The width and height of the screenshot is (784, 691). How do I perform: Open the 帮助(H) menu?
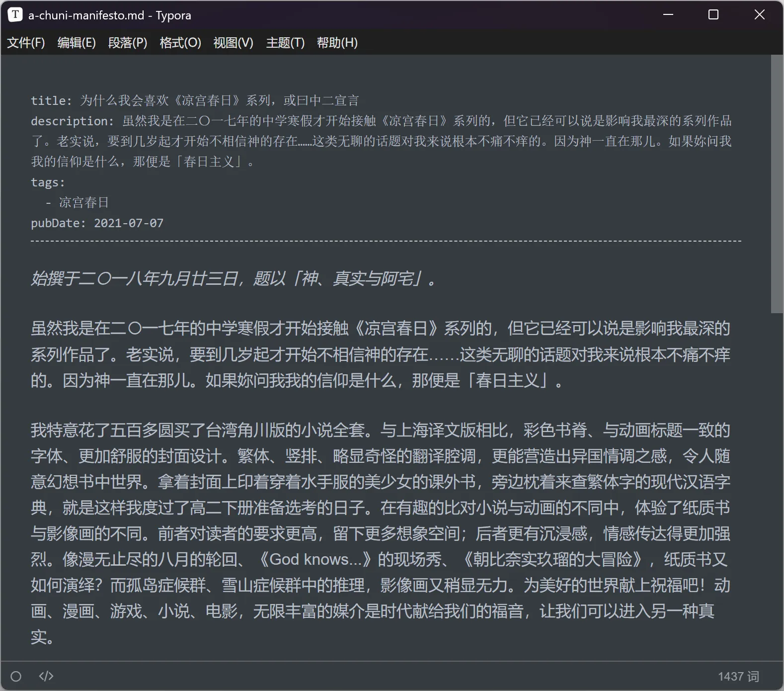pyautogui.click(x=337, y=43)
